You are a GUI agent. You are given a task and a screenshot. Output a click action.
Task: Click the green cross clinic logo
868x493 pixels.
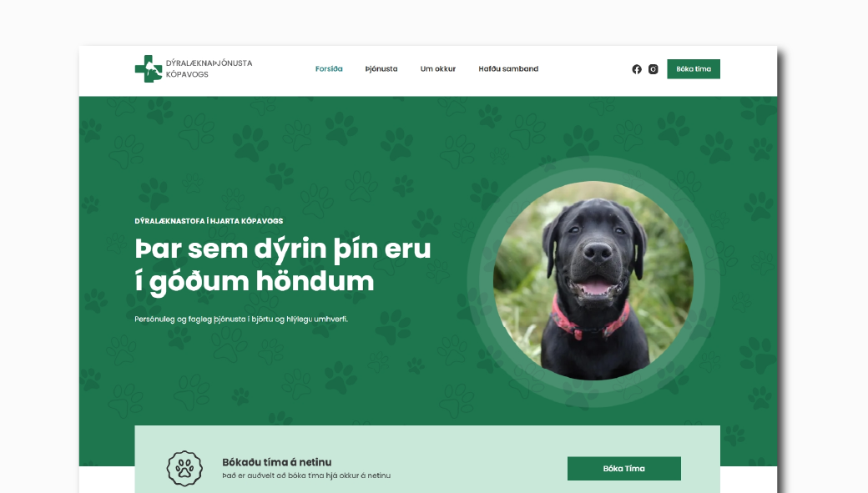pyautogui.click(x=149, y=68)
